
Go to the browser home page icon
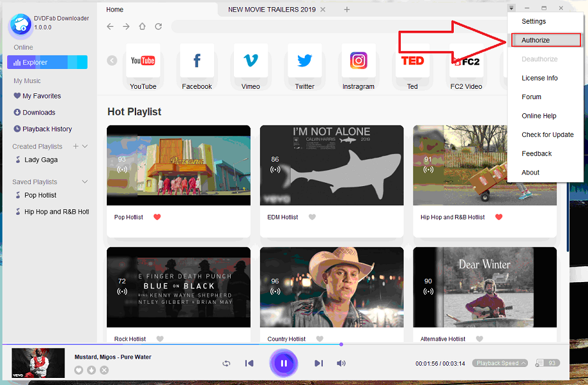142,27
